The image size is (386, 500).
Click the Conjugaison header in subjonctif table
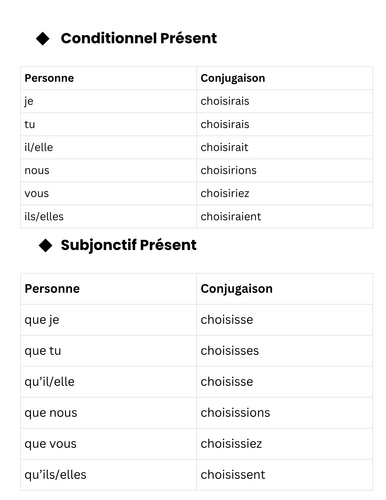[x=237, y=289]
